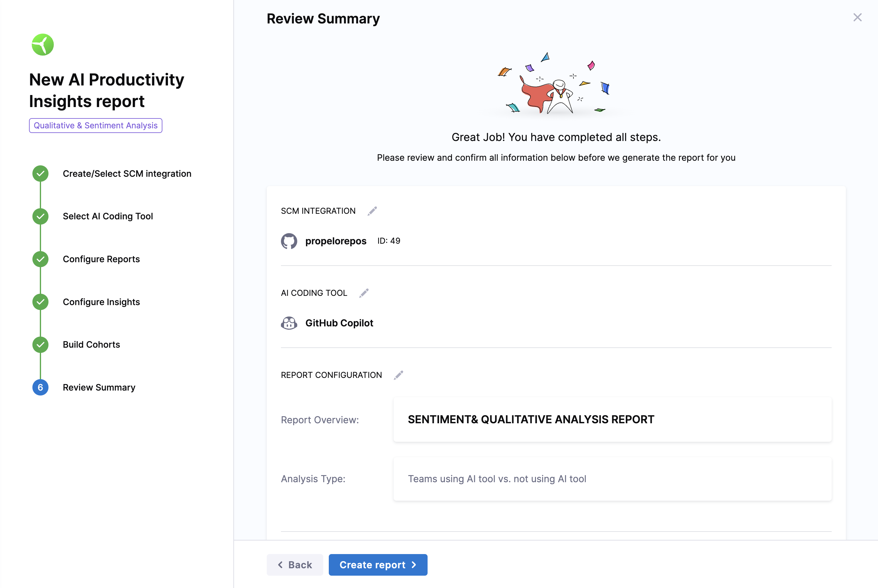Click the green Harness logo icon
Image resolution: width=878 pixels, height=588 pixels.
(x=43, y=45)
